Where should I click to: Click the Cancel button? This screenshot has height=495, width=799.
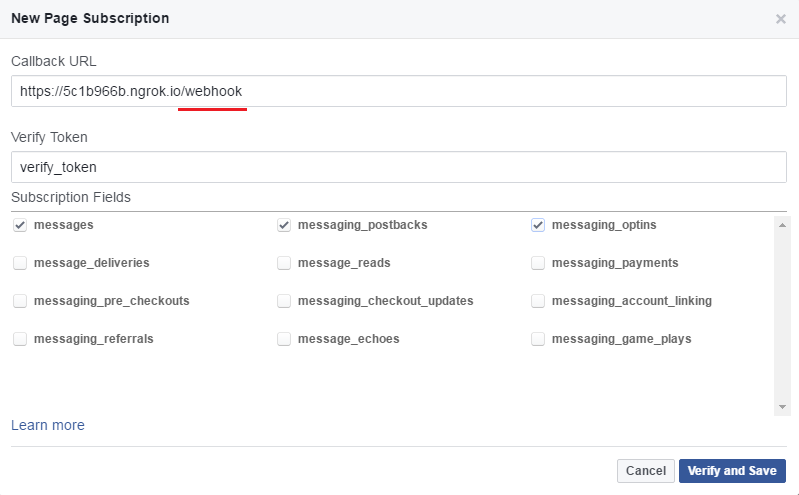pos(646,471)
